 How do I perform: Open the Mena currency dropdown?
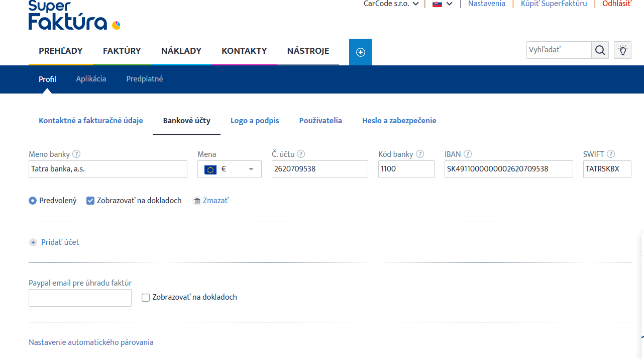230,169
